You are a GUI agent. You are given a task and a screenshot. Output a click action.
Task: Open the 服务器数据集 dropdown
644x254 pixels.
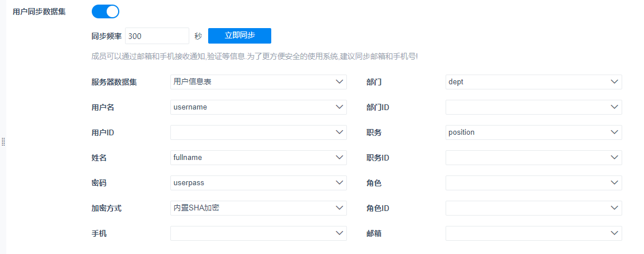pyautogui.click(x=258, y=82)
